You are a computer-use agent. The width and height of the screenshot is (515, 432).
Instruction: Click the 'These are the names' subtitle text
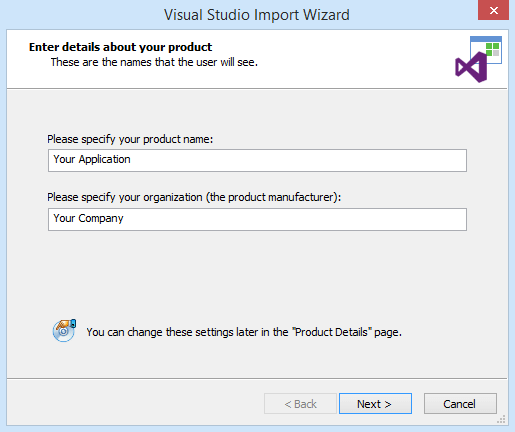click(x=154, y=62)
